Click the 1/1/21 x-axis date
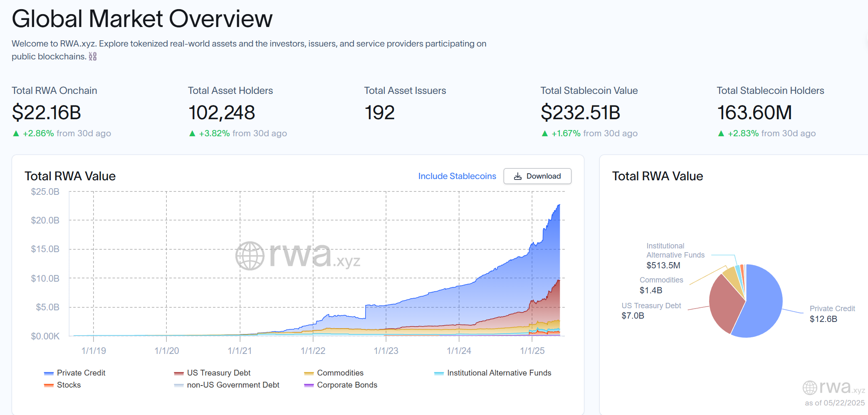This screenshot has height=415, width=868. coord(240,351)
